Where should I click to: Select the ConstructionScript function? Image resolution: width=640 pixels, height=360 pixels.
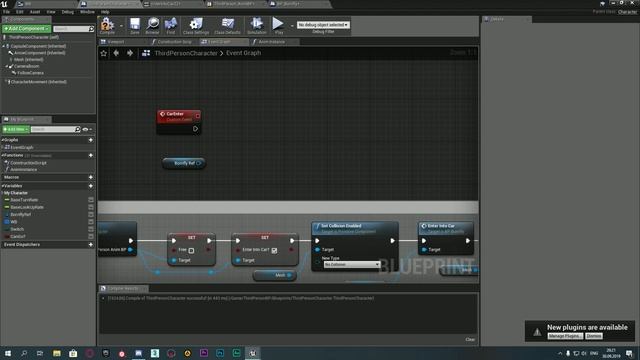28,163
